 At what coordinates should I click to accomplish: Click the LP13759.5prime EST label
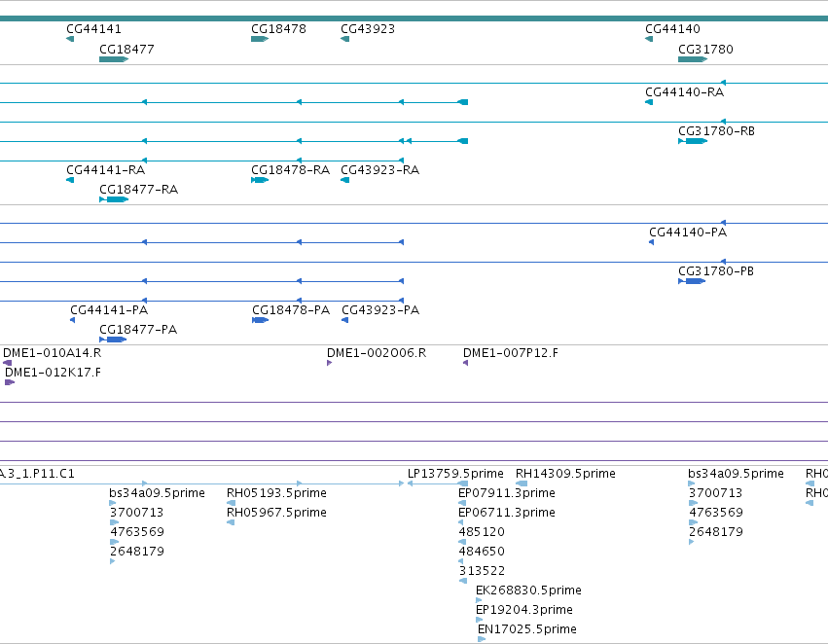point(455,474)
